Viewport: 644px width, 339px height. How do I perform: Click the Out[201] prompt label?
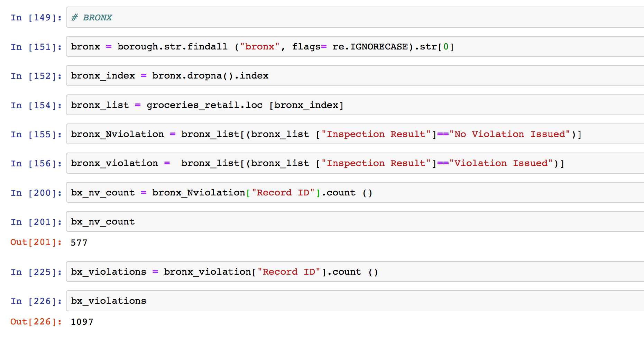tap(36, 242)
